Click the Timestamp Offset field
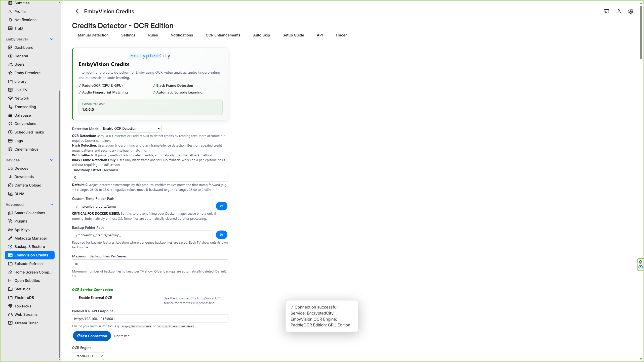 150,177
